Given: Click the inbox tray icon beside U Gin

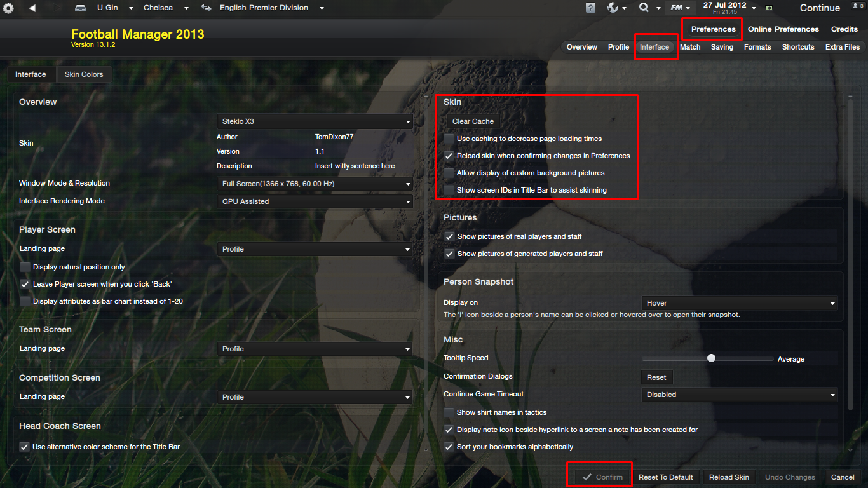Looking at the screenshot, I should click(81, 8).
